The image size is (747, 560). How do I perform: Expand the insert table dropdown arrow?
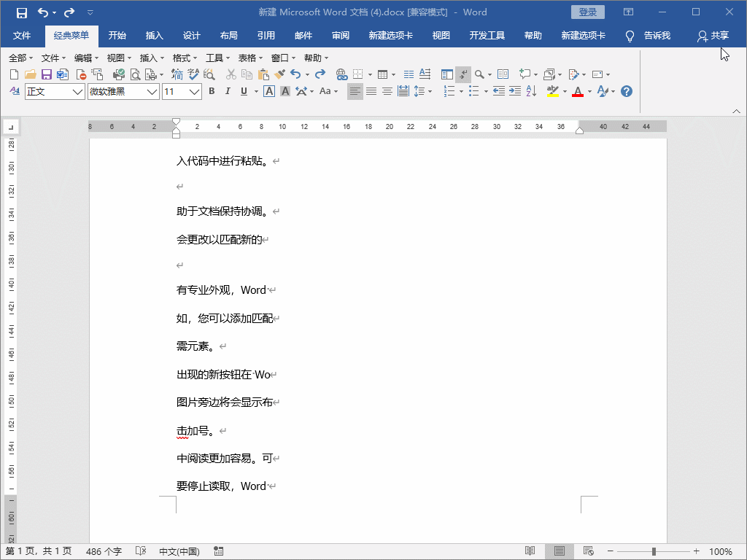393,75
